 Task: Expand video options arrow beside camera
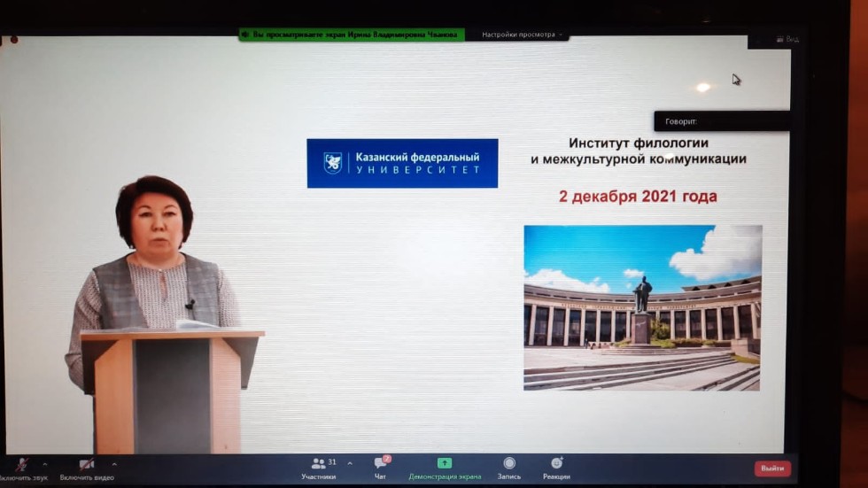pos(113,463)
